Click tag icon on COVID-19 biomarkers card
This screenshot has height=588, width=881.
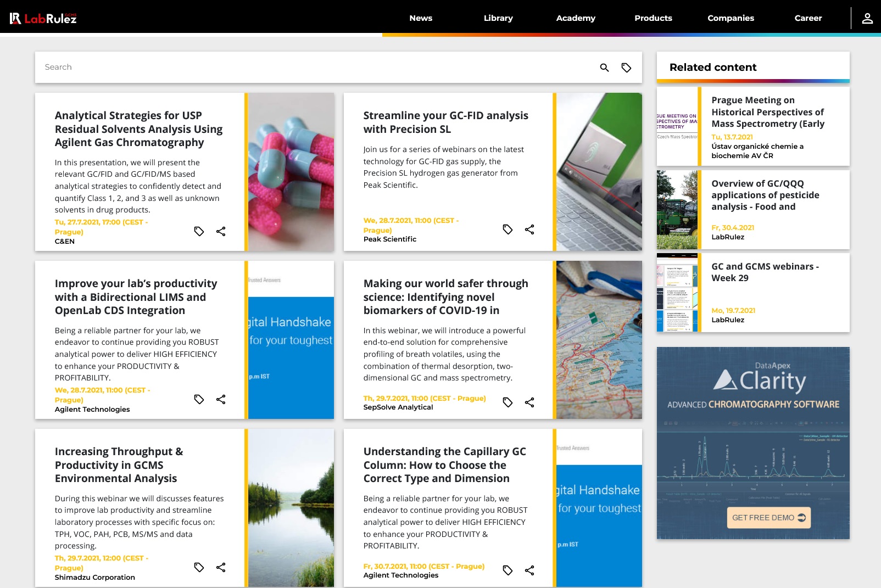[x=508, y=402]
